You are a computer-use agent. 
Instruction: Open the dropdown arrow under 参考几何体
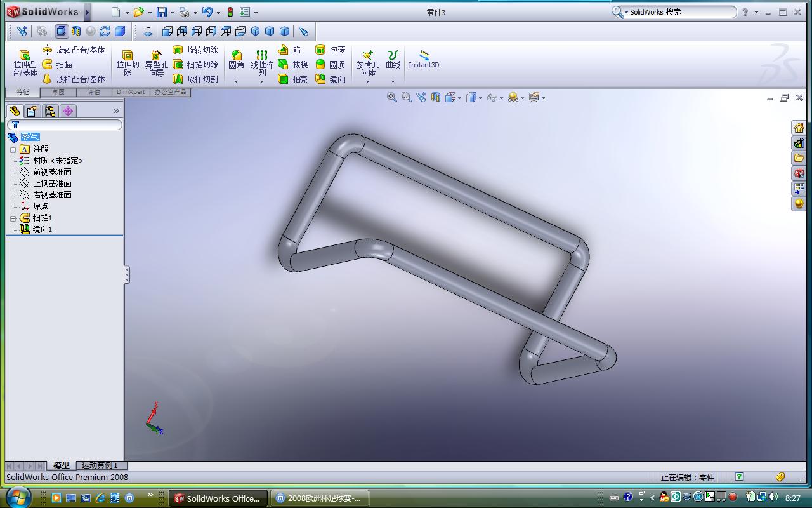click(x=367, y=81)
